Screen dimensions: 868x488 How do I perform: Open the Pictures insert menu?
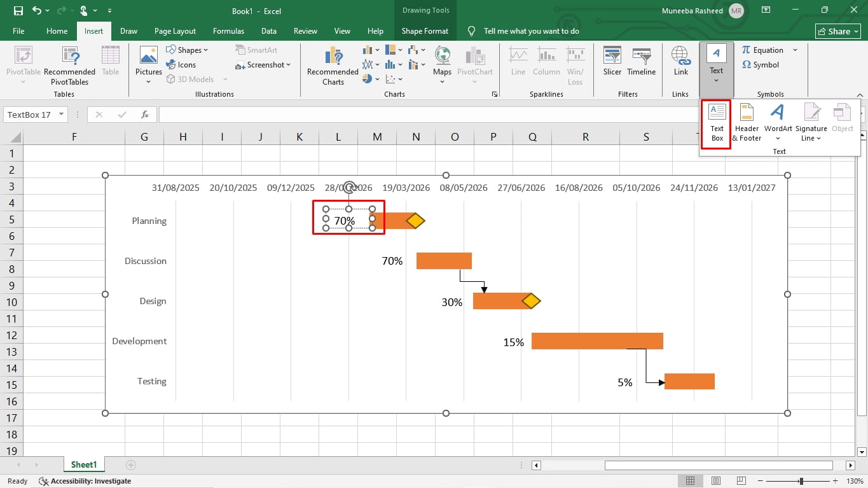149,65
